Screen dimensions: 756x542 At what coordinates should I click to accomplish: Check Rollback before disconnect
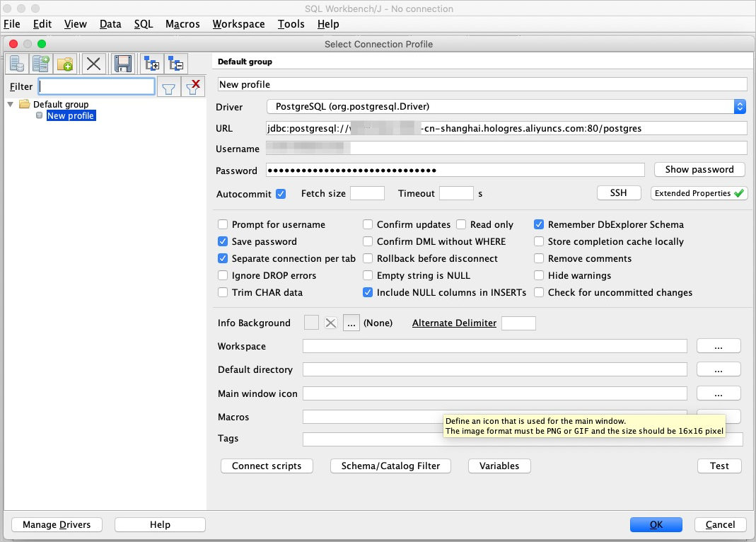pos(368,258)
